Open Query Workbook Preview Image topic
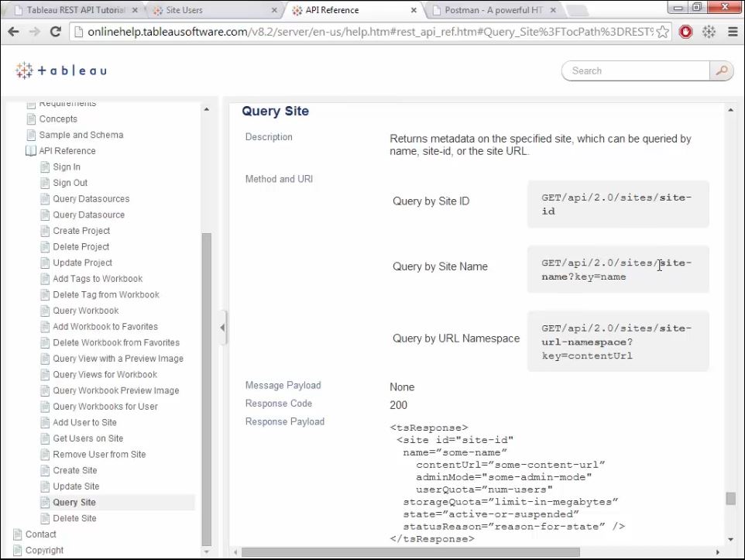Viewport: 745px width, 560px height. click(x=115, y=391)
